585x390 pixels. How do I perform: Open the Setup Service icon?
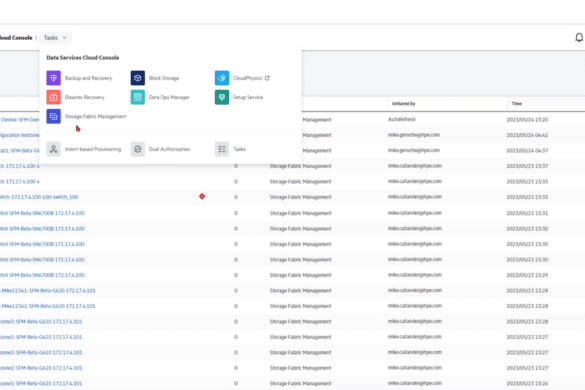(x=222, y=97)
